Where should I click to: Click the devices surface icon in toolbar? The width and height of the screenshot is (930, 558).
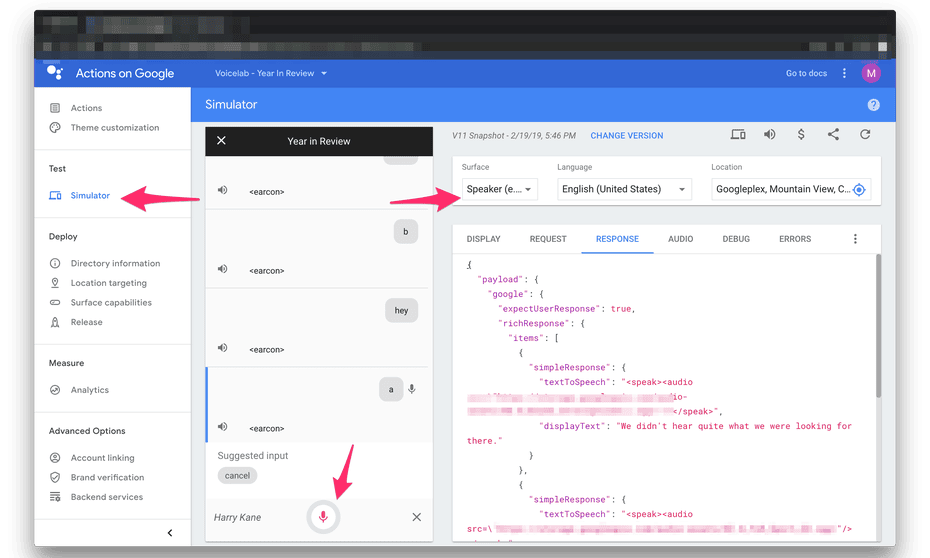pyautogui.click(x=738, y=135)
